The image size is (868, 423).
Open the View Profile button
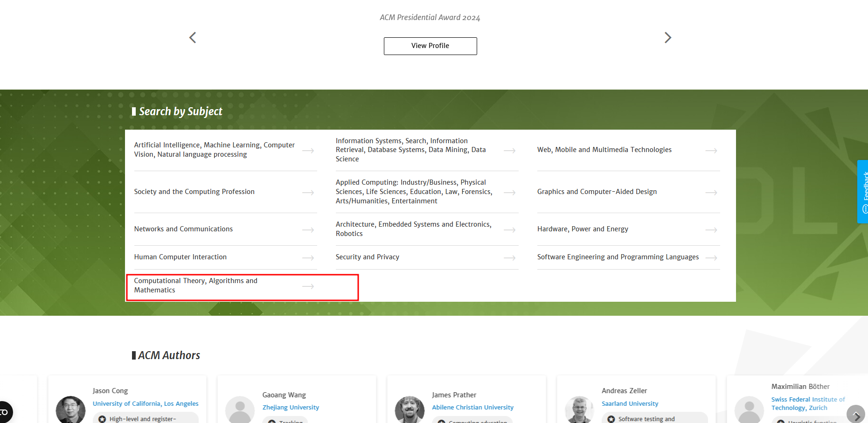pos(430,46)
